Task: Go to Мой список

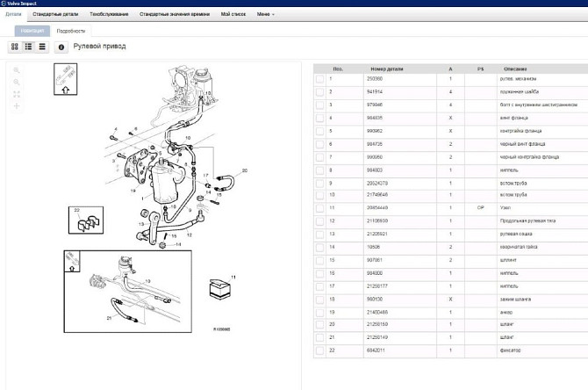Action: pos(233,15)
